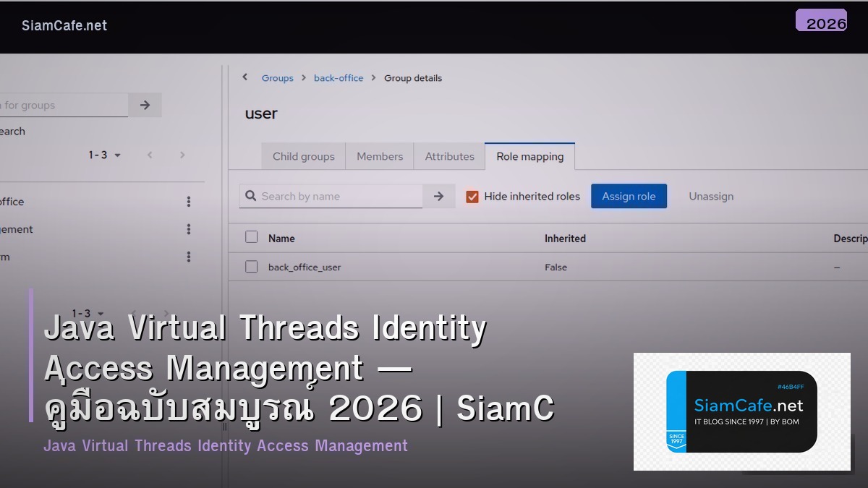Uncheck the Hide inherited roles checkbox
The image size is (868, 488).
pos(472,196)
